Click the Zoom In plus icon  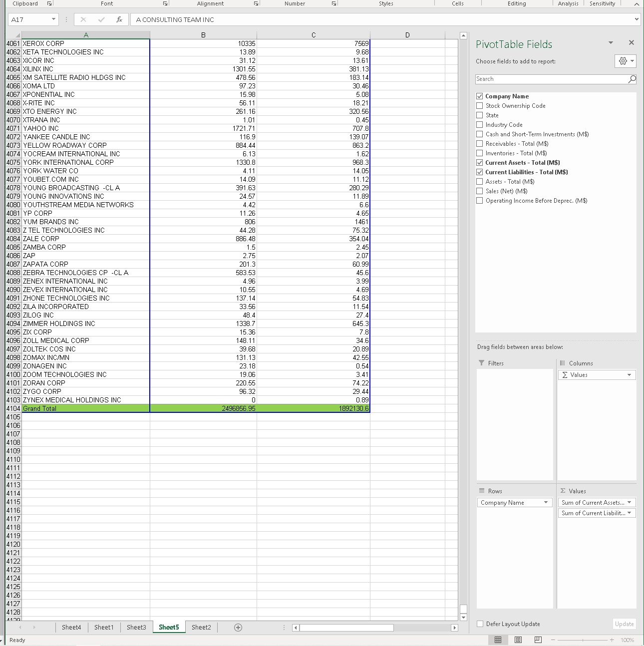[611, 640]
